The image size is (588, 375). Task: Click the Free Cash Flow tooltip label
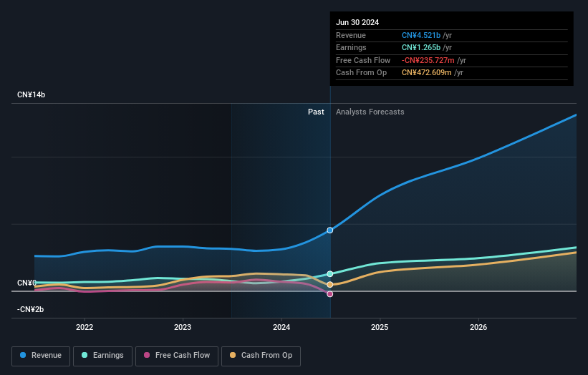[x=363, y=60]
